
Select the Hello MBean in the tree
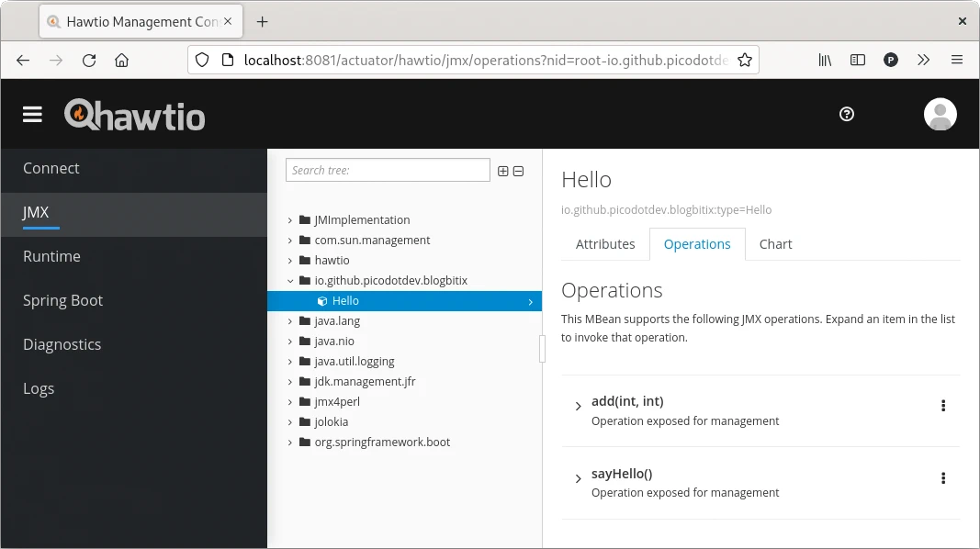tap(346, 300)
